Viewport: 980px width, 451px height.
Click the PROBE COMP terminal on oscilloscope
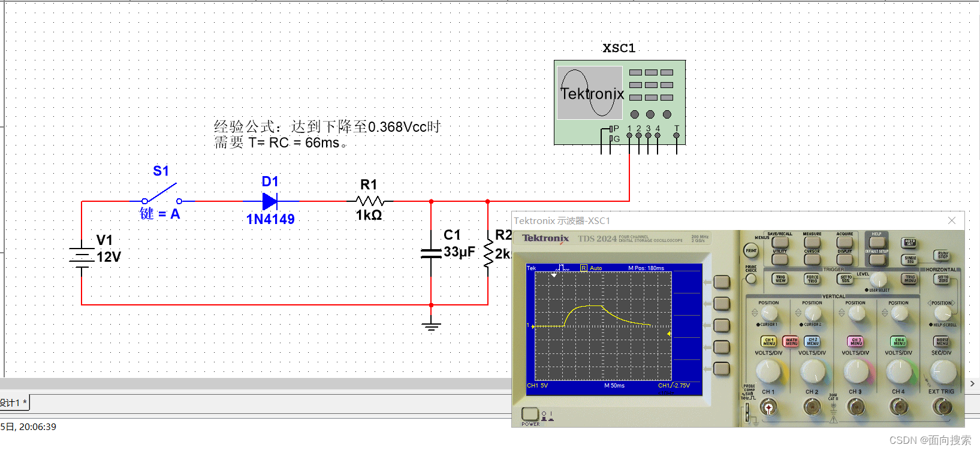(747, 413)
